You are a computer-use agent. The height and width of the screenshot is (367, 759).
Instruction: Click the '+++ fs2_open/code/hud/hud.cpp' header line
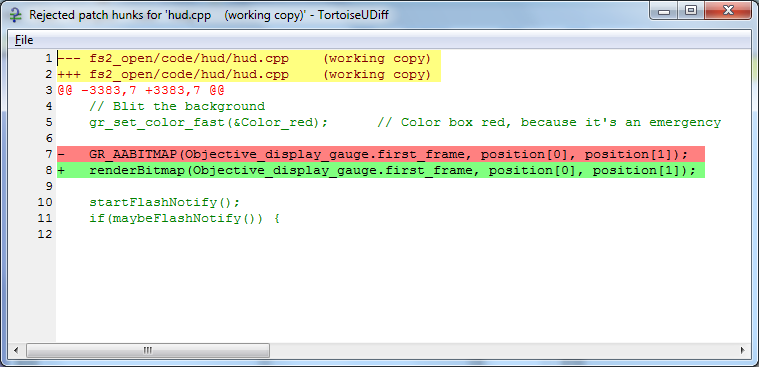click(x=249, y=75)
